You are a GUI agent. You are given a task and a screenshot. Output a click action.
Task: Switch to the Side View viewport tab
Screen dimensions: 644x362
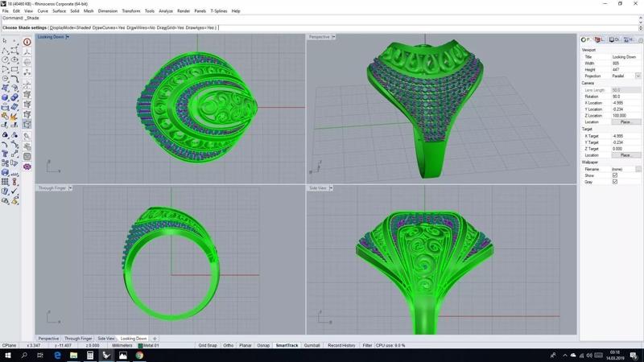106,339
